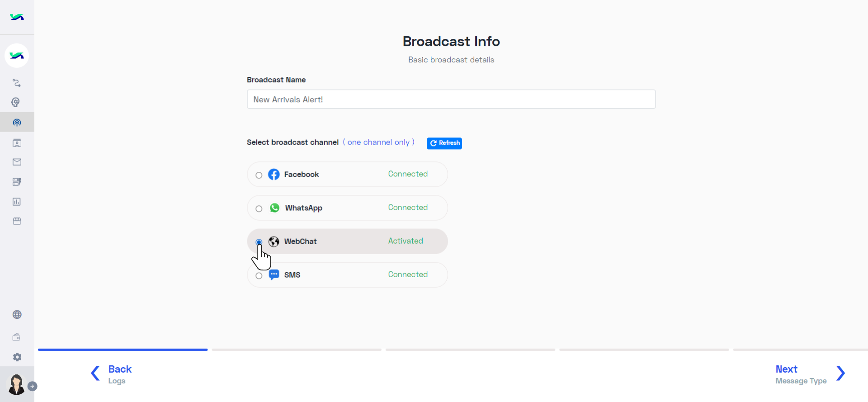This screenshot has width=868, height=402.
Task: Click first progress step bar
Action: coord(123,350)
